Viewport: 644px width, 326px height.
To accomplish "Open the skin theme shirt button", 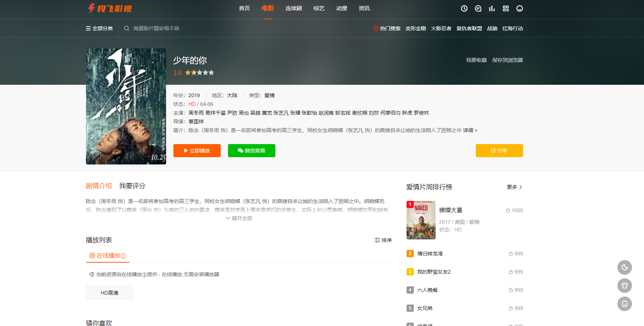I will [624, 286].
